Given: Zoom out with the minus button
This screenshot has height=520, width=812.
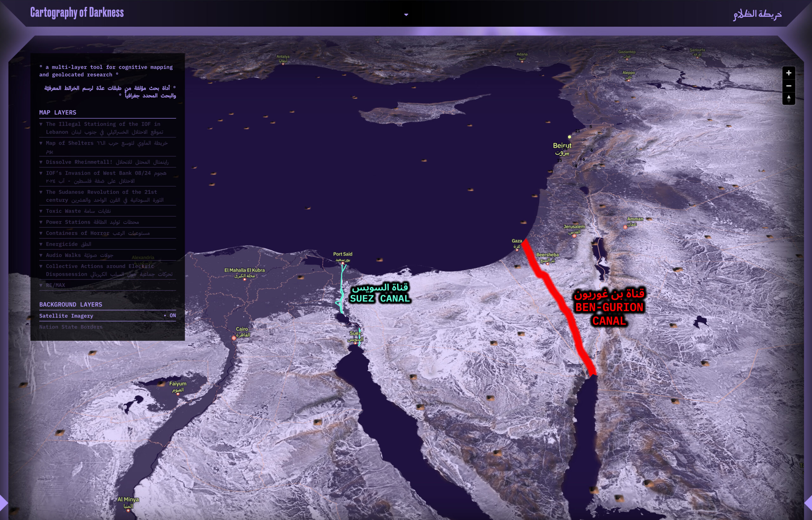Looking at the screenshot, I should 789,86.
